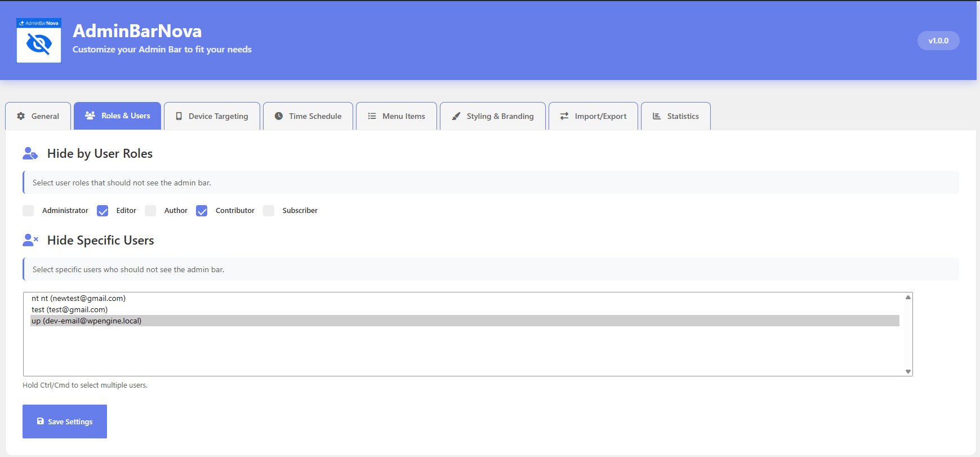This screenshot has height=457, width=980.
Task: Click the gear icon on General tab
Action: click(x=21, y=116)
